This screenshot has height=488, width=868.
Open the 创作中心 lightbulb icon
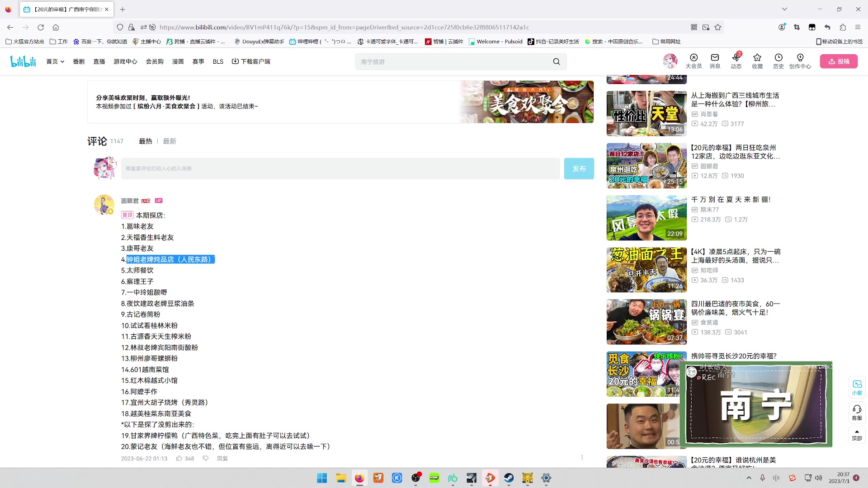coord(800,61)
